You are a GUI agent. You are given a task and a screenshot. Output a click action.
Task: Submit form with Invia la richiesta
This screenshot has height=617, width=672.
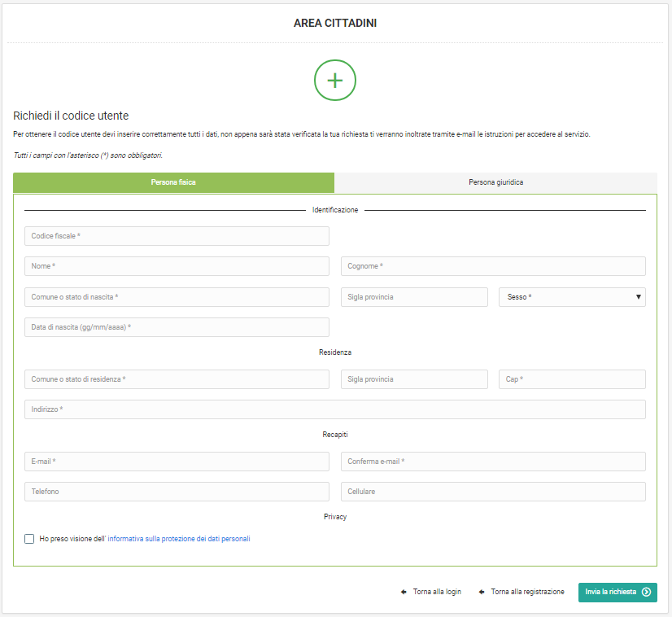617,592
